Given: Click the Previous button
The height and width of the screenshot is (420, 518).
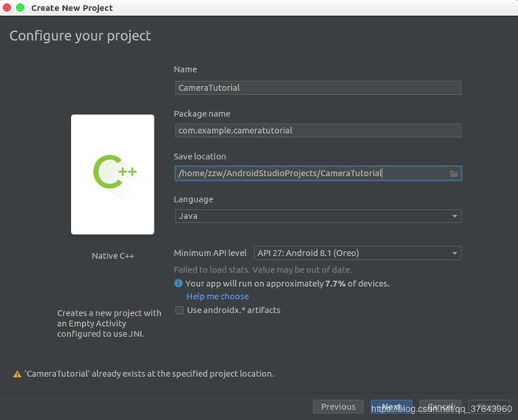Looking at the screenshot, I should point(338,406).
